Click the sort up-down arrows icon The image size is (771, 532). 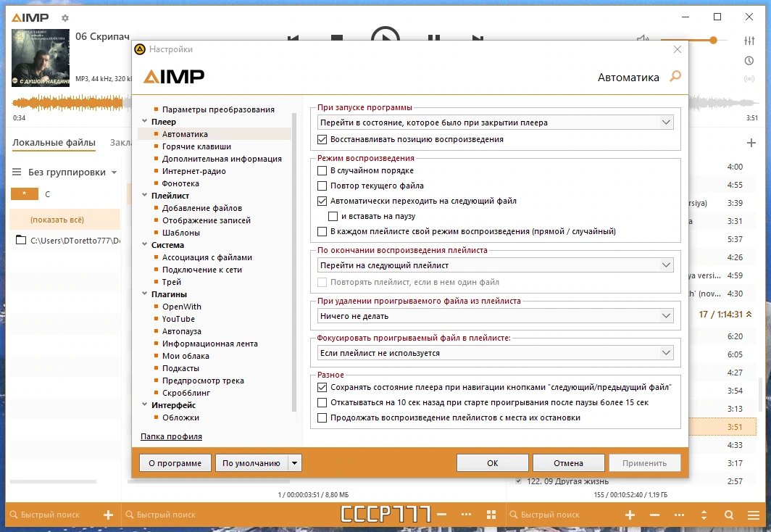click(704, 515)
